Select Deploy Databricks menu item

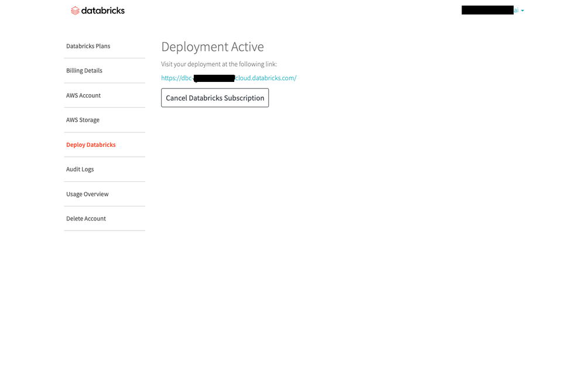pos(91,145)
